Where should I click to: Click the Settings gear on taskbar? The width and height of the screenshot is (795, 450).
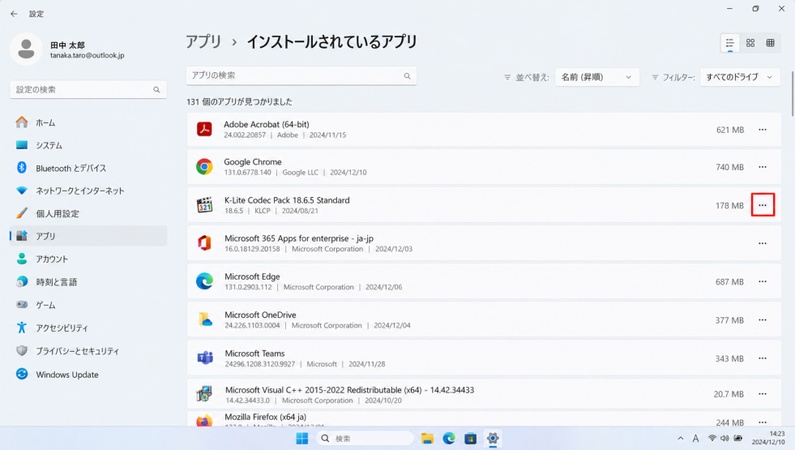pyautogui.click(x=492, y=438)
